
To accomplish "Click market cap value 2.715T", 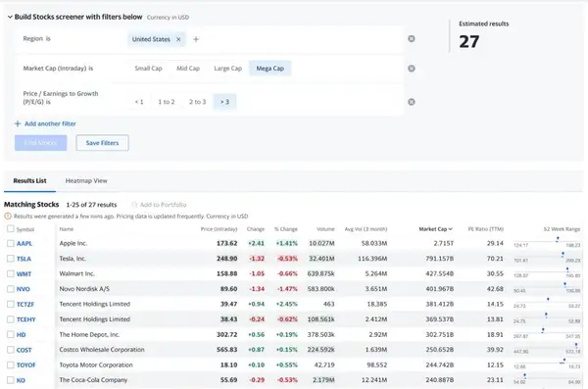I will (444, 243).
